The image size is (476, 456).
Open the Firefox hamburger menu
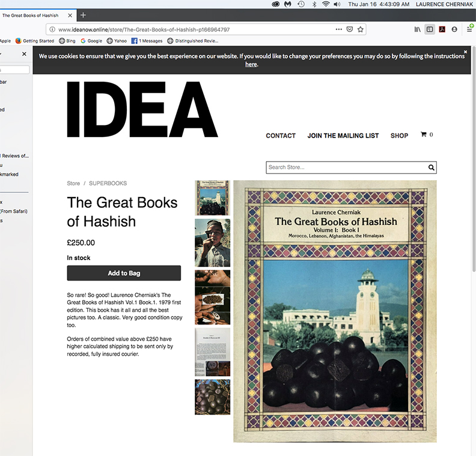click(469, 29)
